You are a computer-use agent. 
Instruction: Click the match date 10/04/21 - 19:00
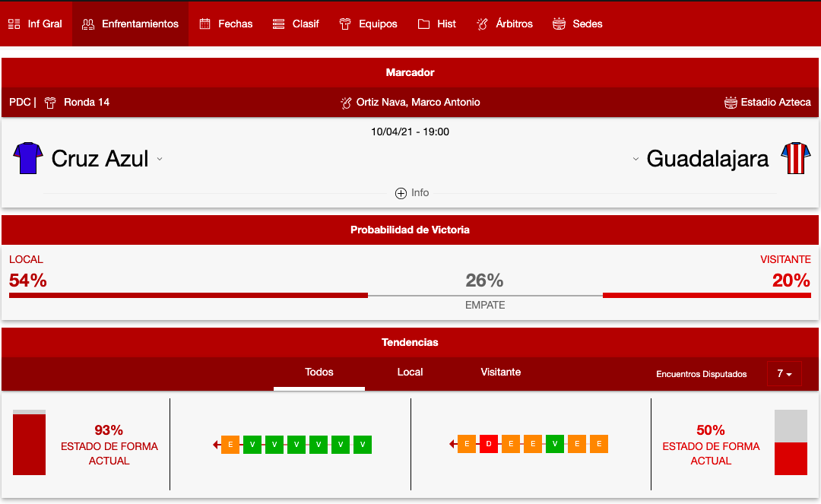[410, 132]
